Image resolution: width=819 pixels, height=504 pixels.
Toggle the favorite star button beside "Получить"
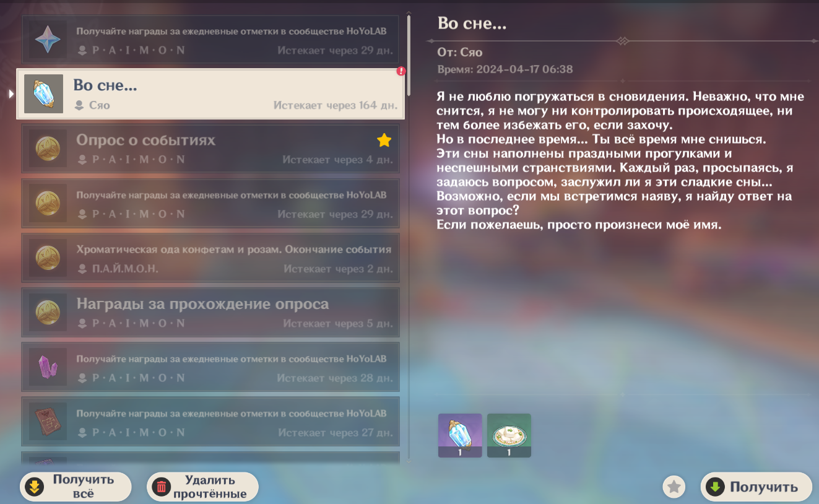[674, 487]
